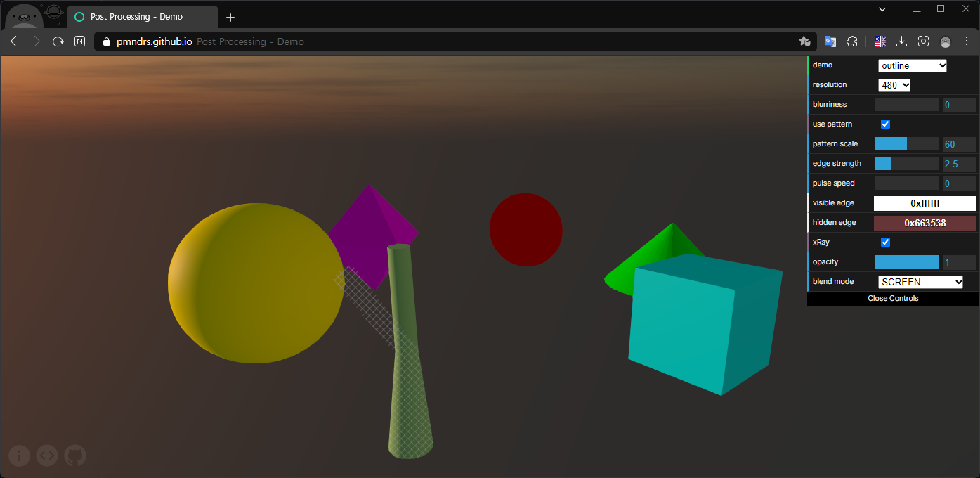The image size is (980, 478).
Task: Open the browser three-dot menu
Action: pos(967,41)
